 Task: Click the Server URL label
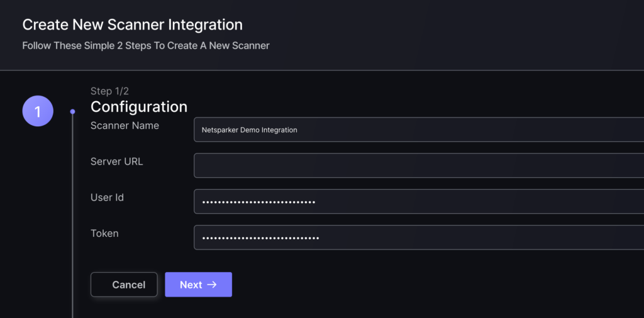(x=116, y=162)
